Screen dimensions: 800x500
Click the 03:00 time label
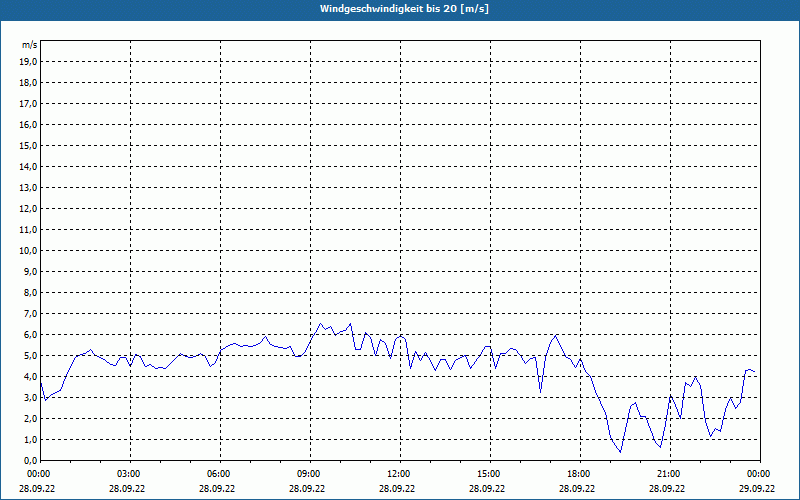[131, 474]
